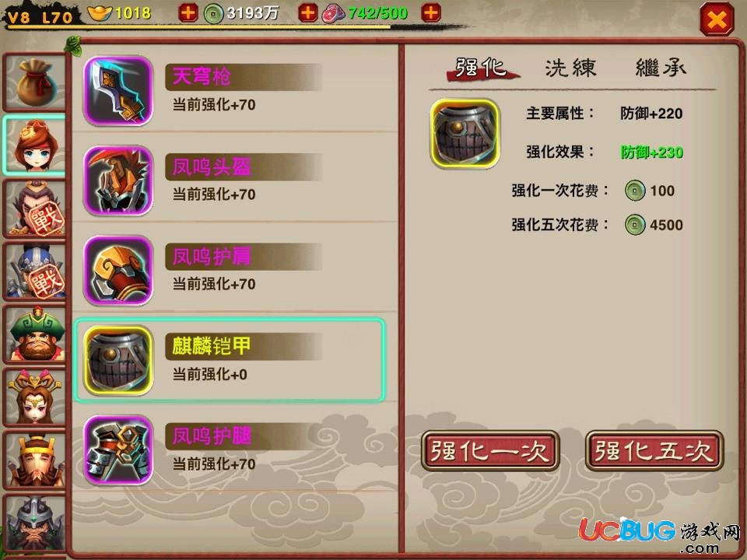Switch to the 洗練 tab

[570, 68]
